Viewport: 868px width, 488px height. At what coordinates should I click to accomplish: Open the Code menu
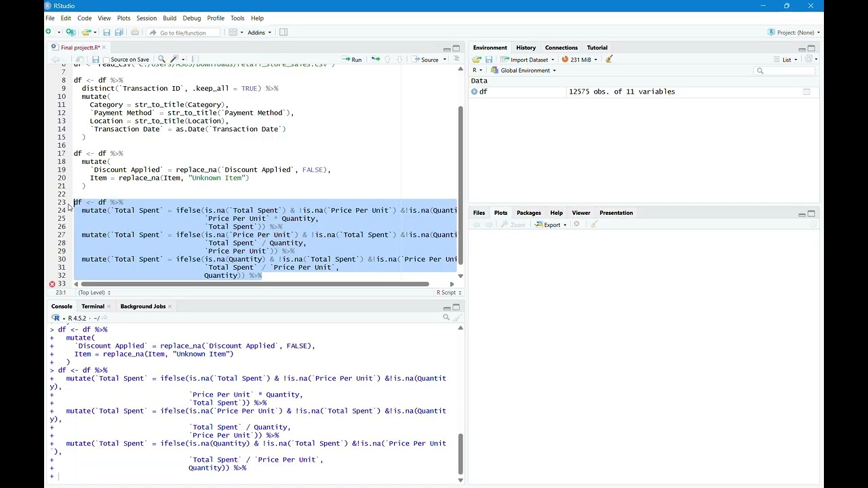pos(85,18)
